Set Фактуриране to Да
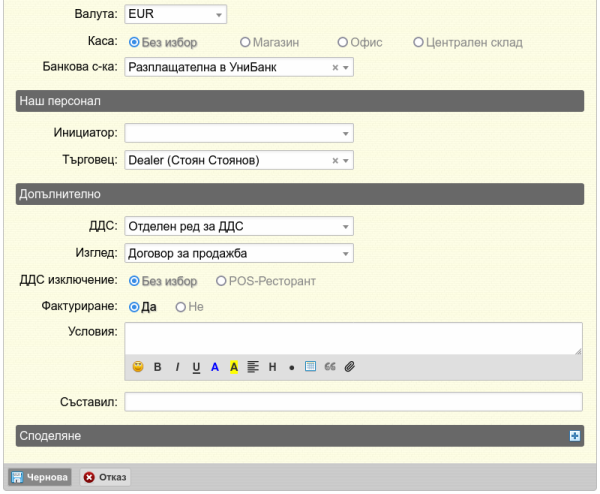Image resolution: width=600 pixels, height=494 pixels. coord(134,307)
